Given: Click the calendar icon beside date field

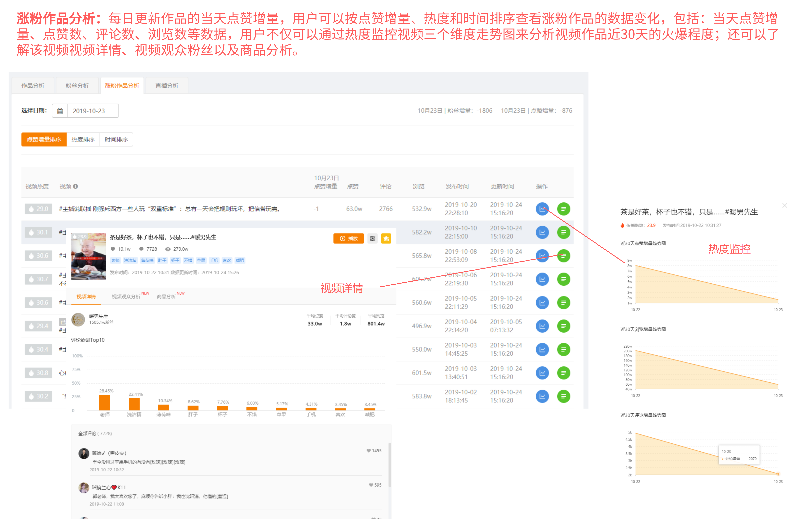Looking at the screenshot, I should (x=60, y=111).
